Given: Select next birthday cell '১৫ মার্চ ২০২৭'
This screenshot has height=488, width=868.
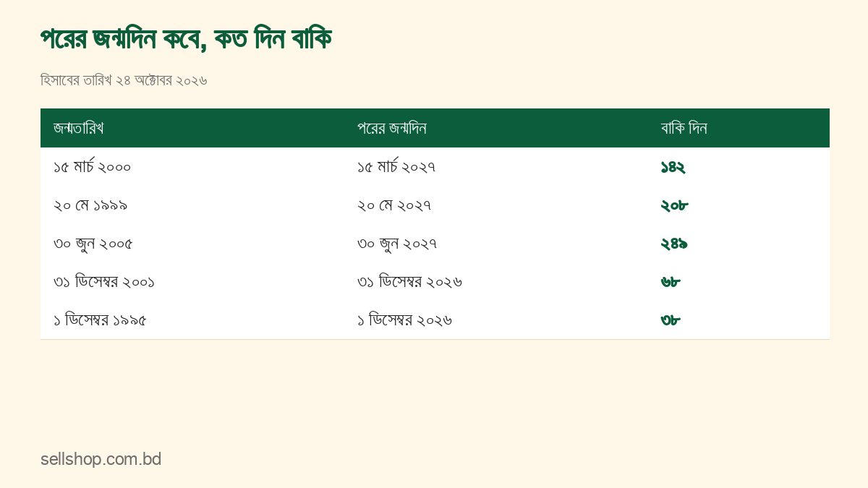Looking at the screenshot, I should (396, 167).
